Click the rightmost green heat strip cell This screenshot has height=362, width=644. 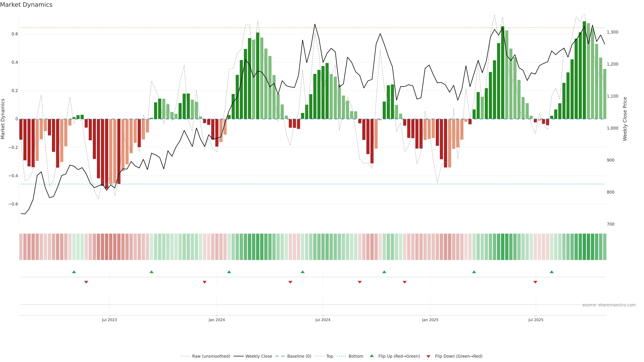[604, 247]
